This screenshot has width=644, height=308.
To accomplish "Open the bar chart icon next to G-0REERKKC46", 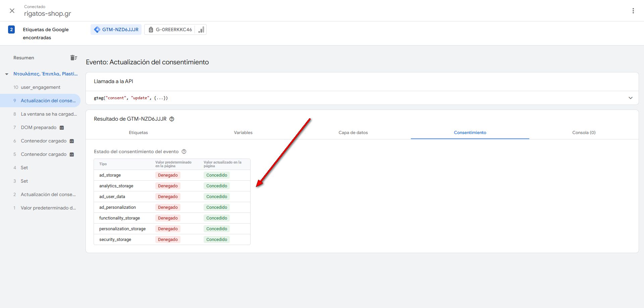I will pyautogui.click(x=201, y=29).
